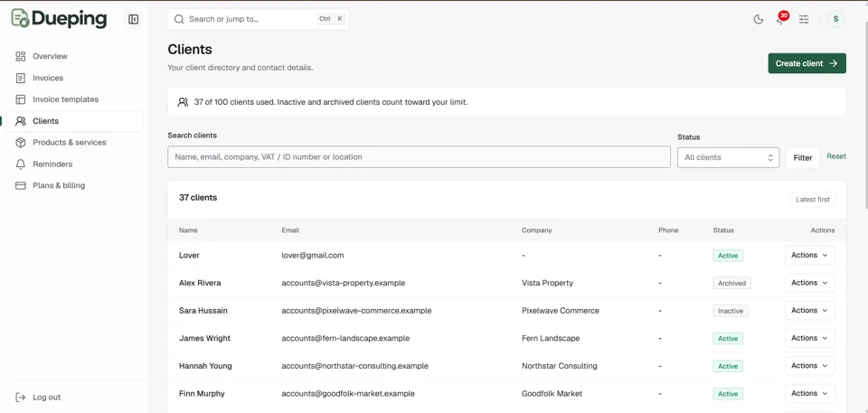Click the Ctrl K shortcut hint
The height and width of the screenshot is (413, 868).
tap(331, 19)
